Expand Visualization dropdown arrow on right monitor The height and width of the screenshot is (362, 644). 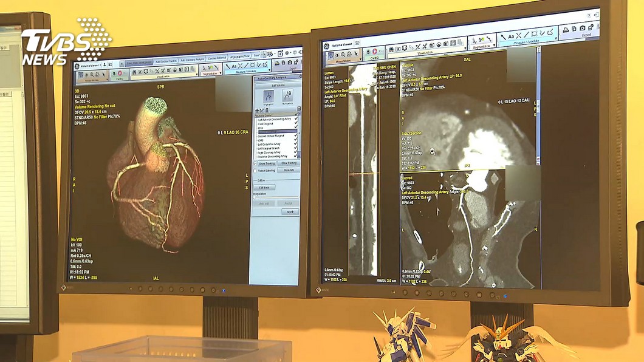tap(465, 48)
